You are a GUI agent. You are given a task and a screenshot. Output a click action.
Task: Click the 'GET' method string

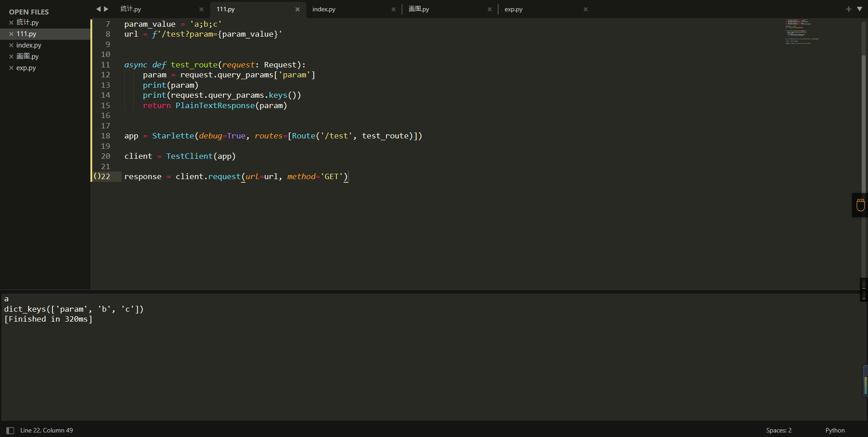[x=332, y=176]
